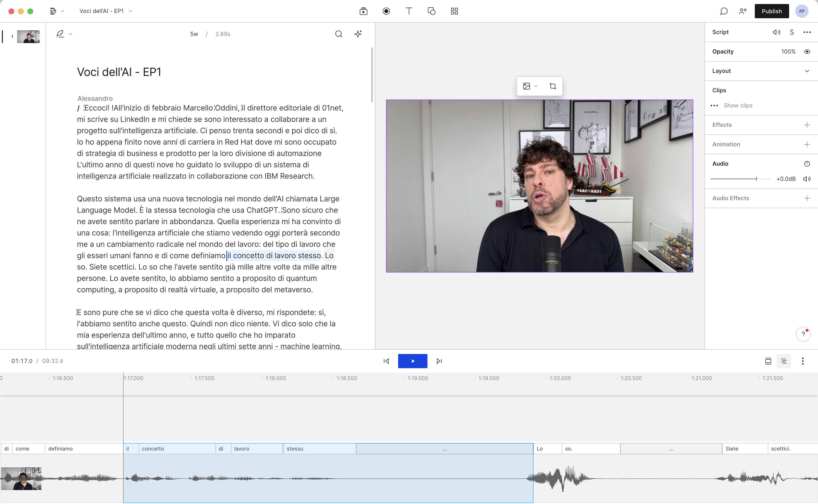818x504 pixels.
Task: Toggle the script-aligned timeline view icon
Action: click(x=784, y=361)
